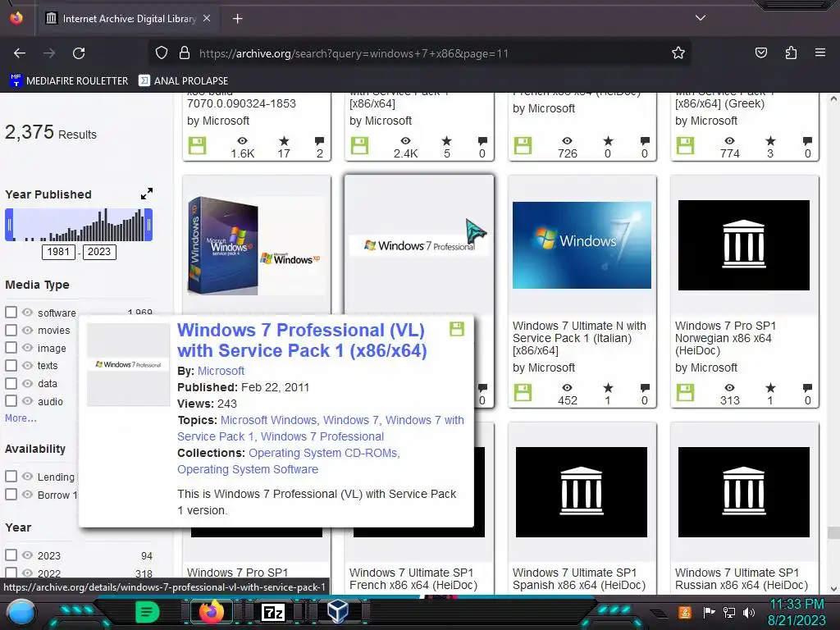Viewport: 840px width, 630px height.
Task: Open Firefox from the taskbar
Action: click(211, 611)
